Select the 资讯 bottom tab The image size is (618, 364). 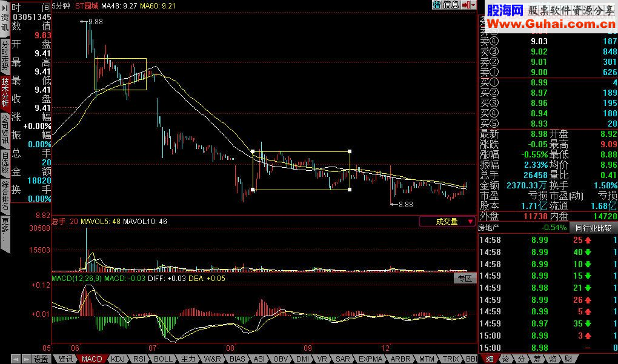click(x=65, y=359)
